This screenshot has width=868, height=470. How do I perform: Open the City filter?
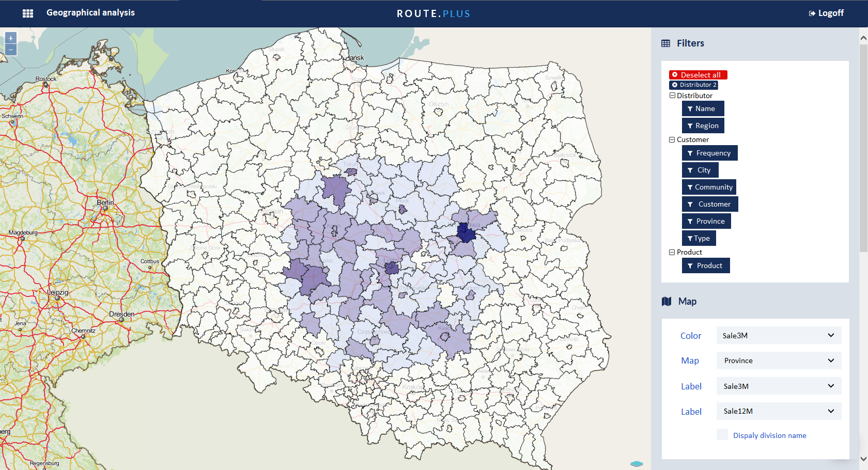click(700, 170)
